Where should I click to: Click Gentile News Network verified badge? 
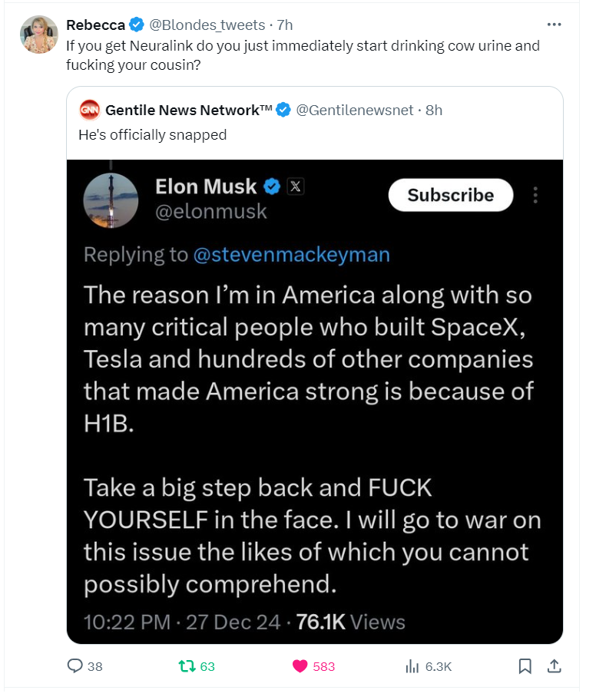tap(283, 111)
